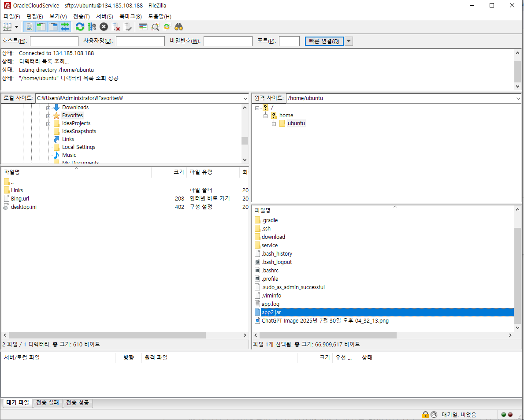Expand the Downloads folder in local tree
This screenshot has width=524, height=420.
[x=48, y=108]
